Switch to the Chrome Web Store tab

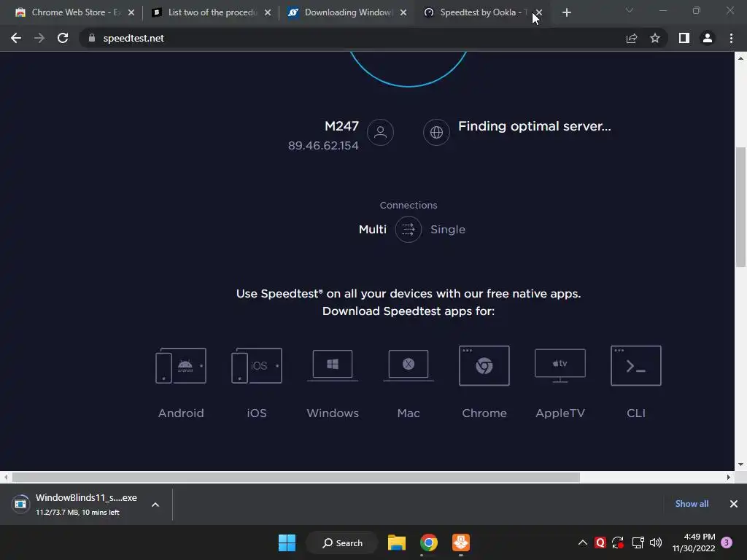(74, 12)
